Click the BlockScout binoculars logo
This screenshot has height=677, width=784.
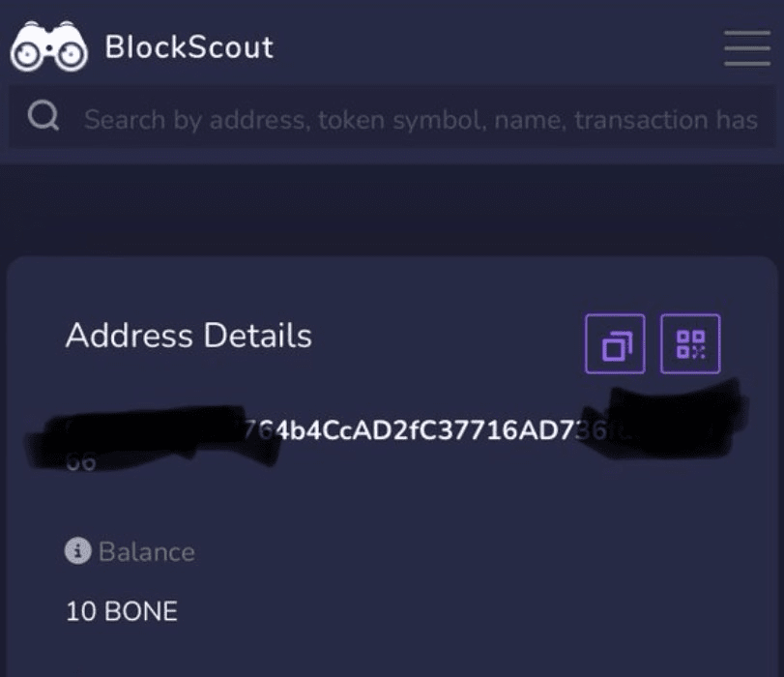click(x=48, y=48)
